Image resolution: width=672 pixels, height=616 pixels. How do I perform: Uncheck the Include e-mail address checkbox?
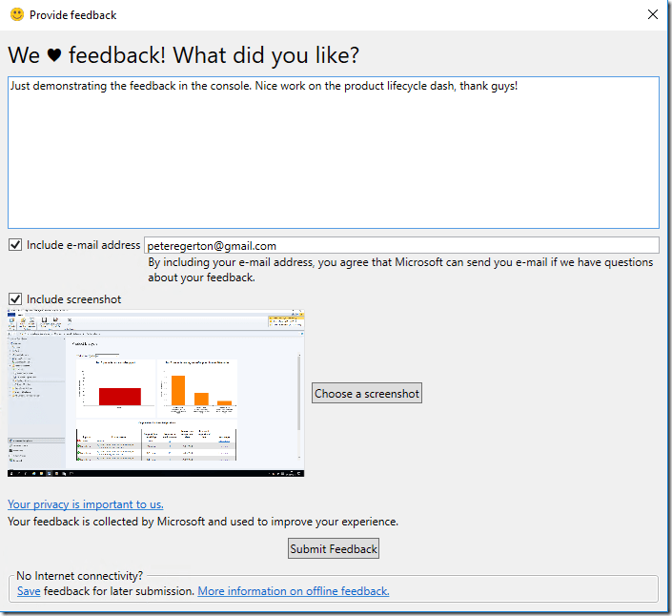(x=15, y=245)
